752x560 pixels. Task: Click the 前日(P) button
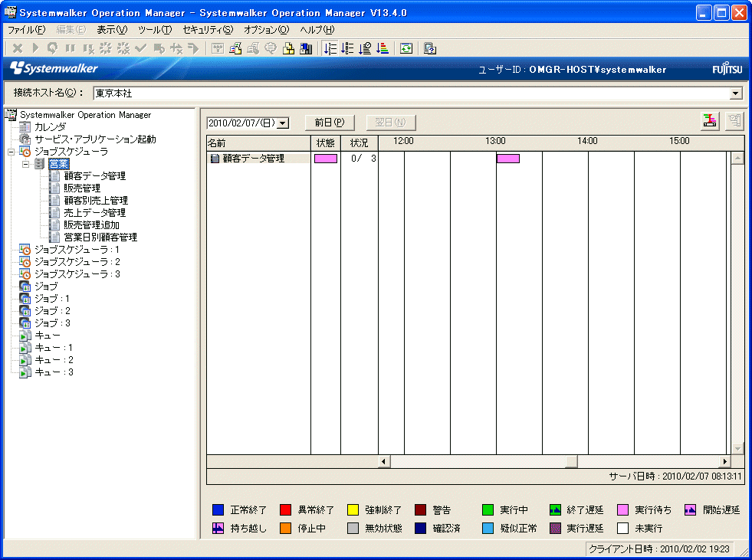(x=330, y=123)
